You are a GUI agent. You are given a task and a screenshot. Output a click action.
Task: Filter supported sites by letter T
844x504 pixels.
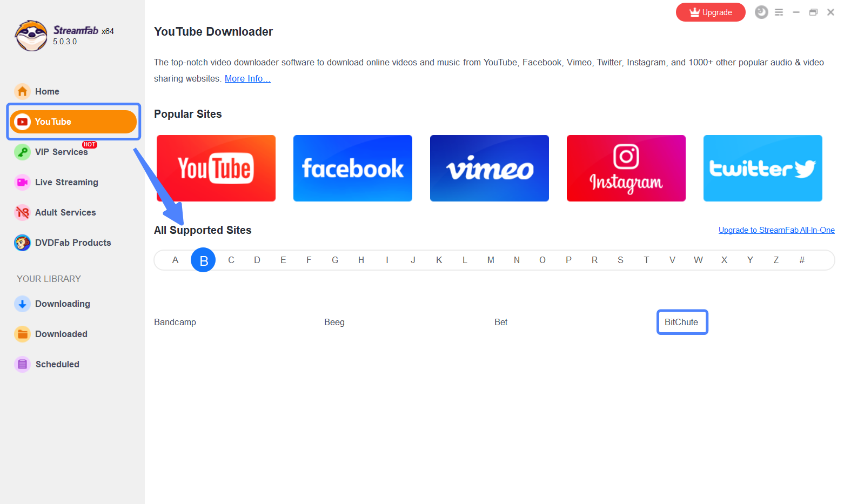[x=646, y=260]
